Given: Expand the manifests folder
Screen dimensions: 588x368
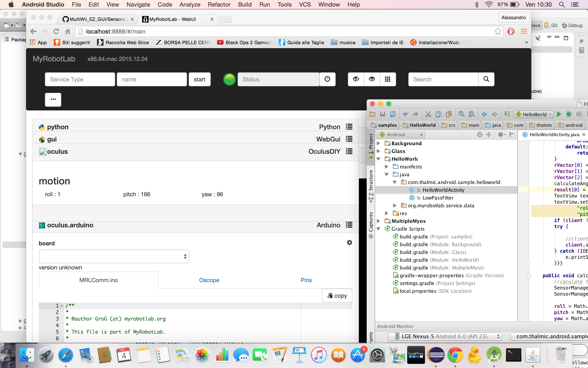Looking at the screenshot, I should [x=386, y=167].
